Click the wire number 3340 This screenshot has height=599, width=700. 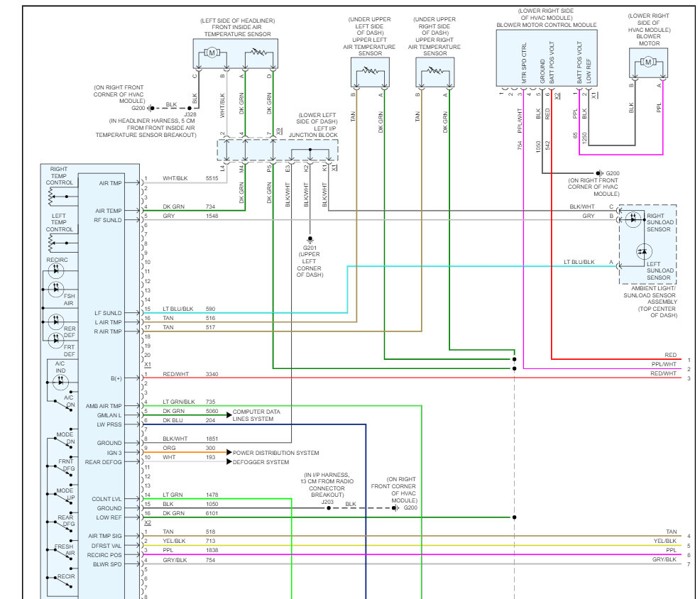pos(212,374)
